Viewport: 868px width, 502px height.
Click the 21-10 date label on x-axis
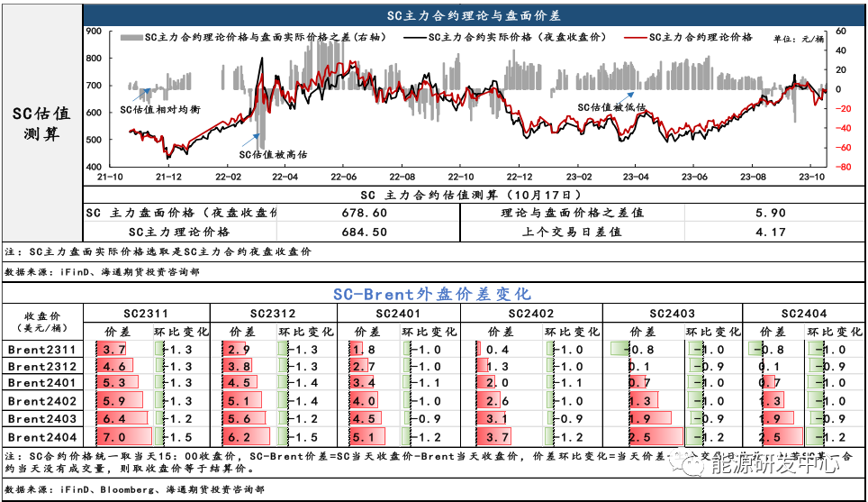(110, 177)
